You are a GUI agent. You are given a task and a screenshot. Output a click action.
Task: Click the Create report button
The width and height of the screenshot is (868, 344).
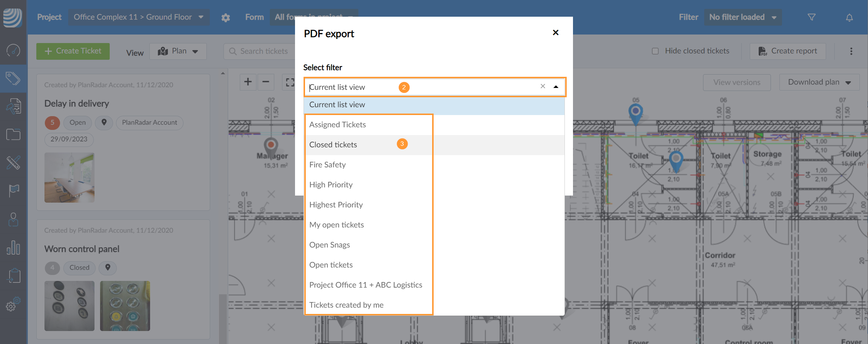(788, 51)
